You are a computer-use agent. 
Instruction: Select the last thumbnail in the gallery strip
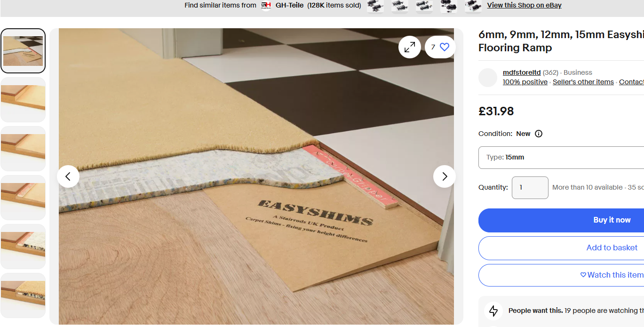pyautogui.click(x=23, y=295)
